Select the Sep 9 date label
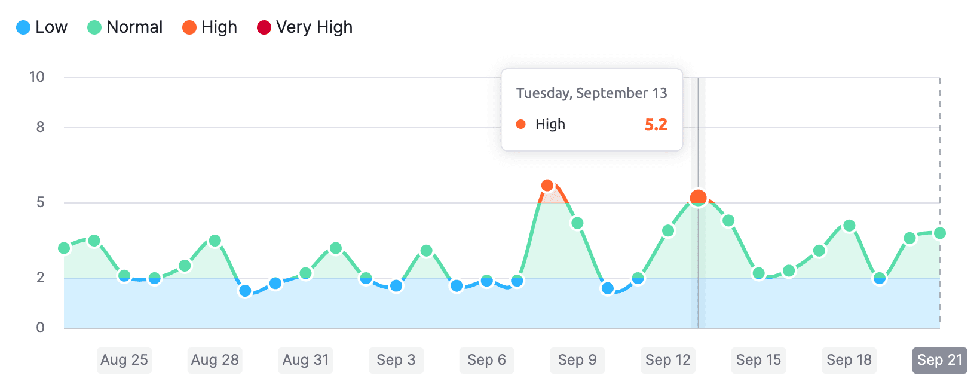Image resolution: width=980 pixels, height=388 pixels. [577, 360]
